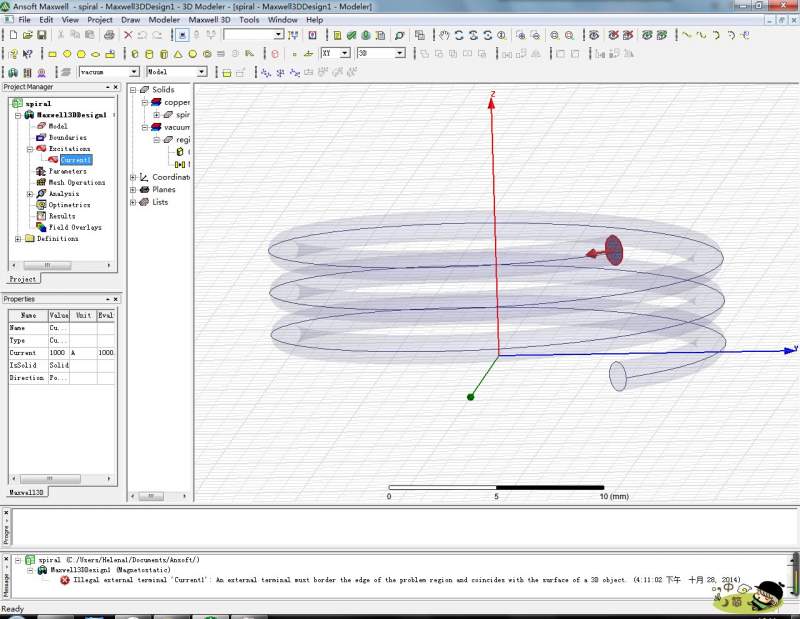Viewport: 800px width, 619px height.
Task: Open the Maxwell 3D menu
Action: click(209, 19)
